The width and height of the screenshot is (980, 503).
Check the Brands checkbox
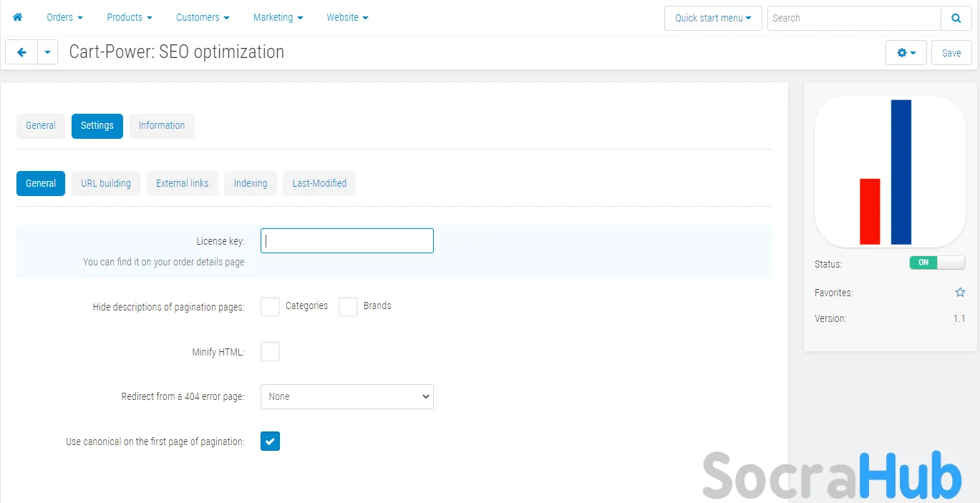348,306
